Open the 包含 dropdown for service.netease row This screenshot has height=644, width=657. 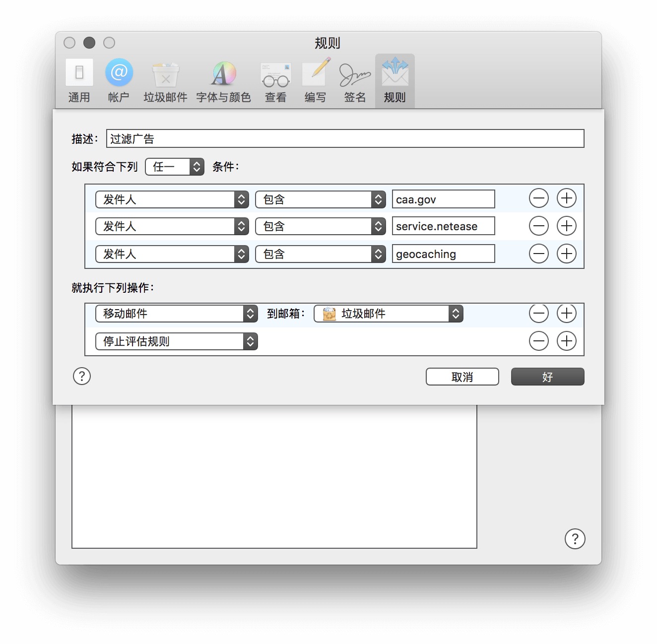point(321,226)
